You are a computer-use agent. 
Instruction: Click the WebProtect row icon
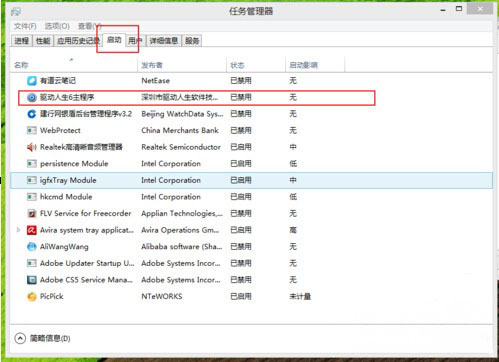(x=32, y=130)
